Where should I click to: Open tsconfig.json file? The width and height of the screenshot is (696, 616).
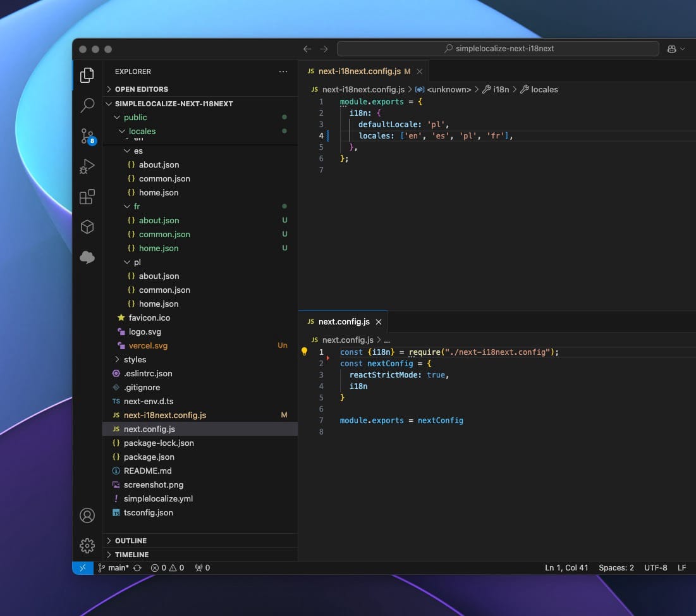(x=149, y=512)
